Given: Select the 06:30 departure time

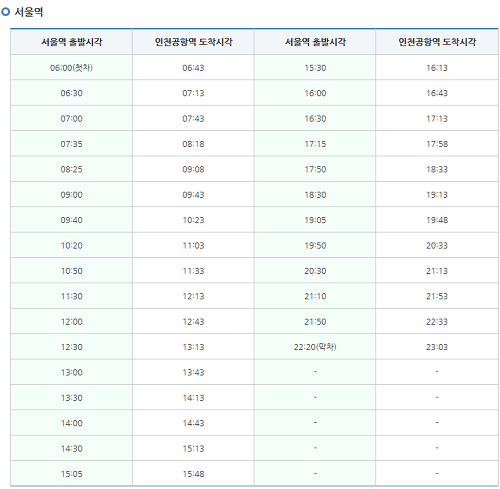Looking at the screenshot, I should tap(72, 93).
